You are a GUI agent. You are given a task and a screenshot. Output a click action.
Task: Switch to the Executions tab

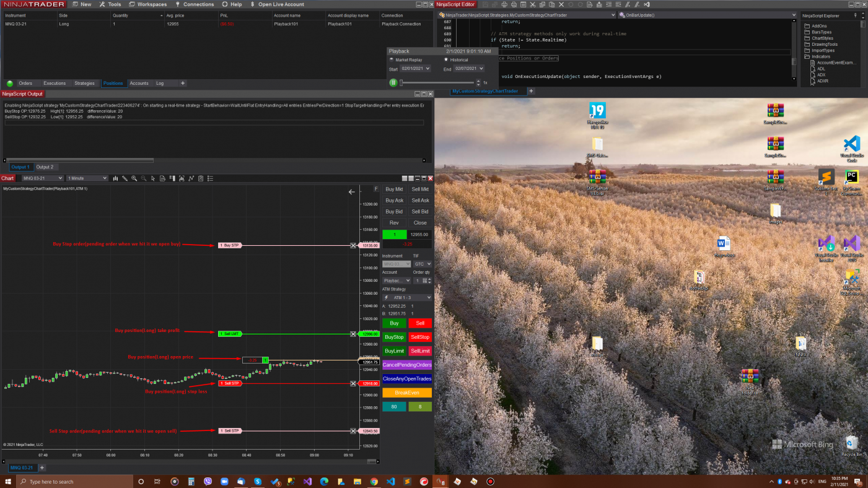tap(55, 83)
